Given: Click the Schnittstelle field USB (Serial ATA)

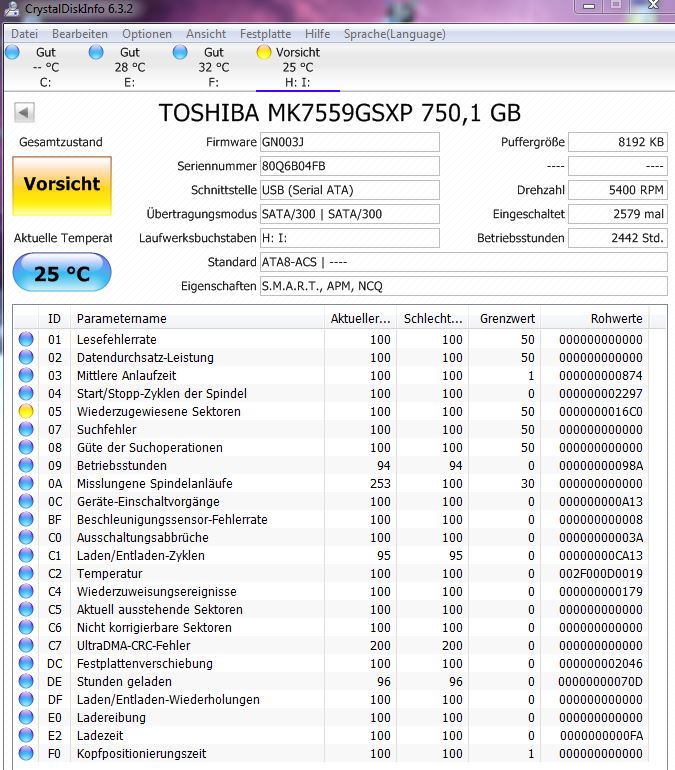Looking at the screenshot, I should 350,190.
